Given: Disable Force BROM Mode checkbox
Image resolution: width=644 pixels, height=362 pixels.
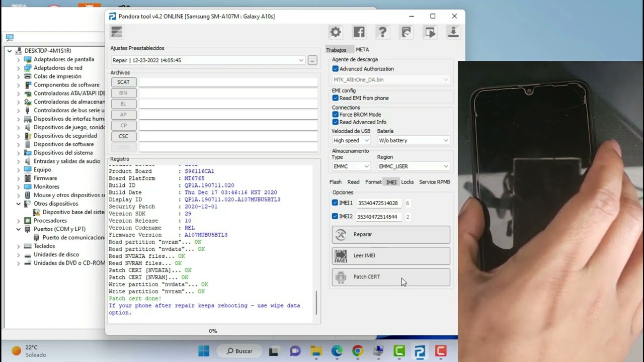Looking at the screenshot, I should 336,115.
